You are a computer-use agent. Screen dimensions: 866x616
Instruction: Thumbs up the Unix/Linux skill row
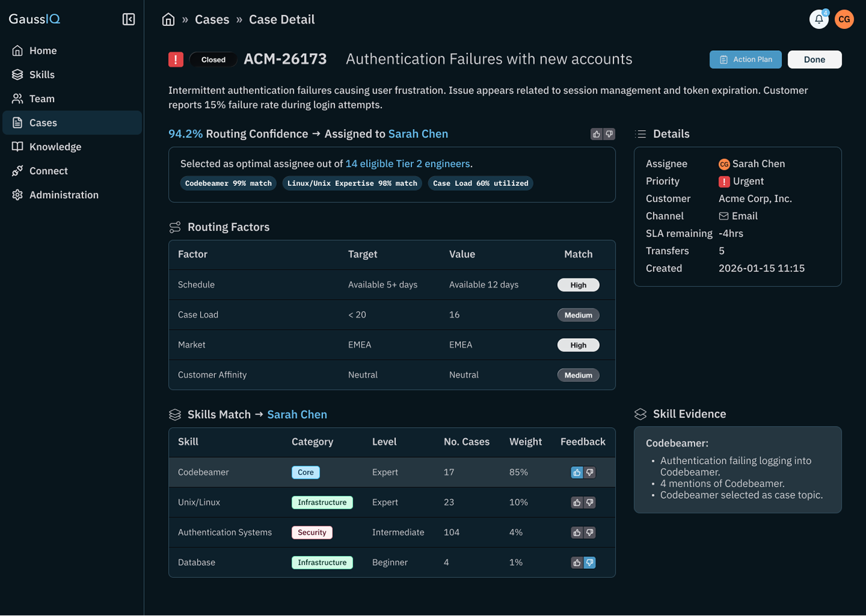(577, 503)
